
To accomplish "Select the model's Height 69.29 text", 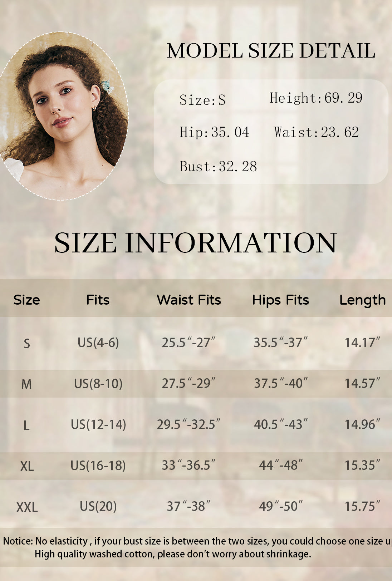I will click(x=316, y=98).
